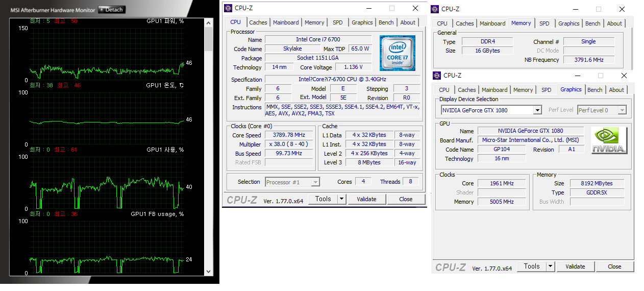The height and width of the screenshot is (291, 644).
Task: Click the CPU-Z title icon of the Processor window
Action: (228, 8)
